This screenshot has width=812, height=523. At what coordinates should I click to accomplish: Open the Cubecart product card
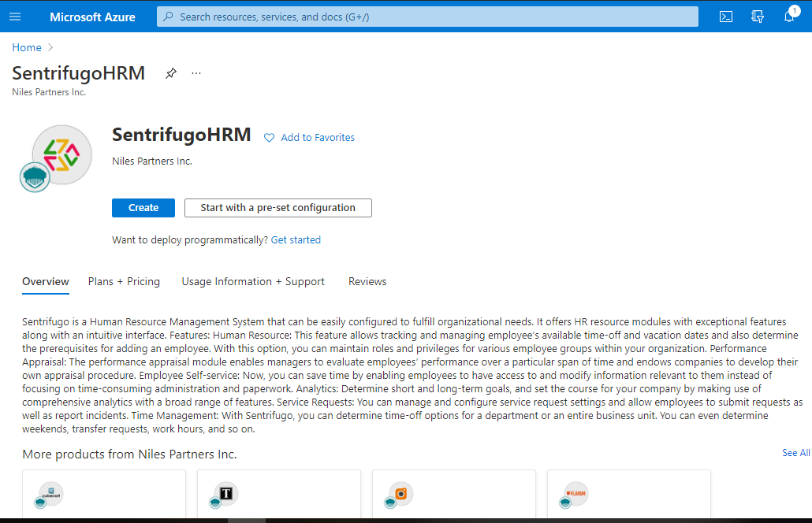(x=104, y=495)
